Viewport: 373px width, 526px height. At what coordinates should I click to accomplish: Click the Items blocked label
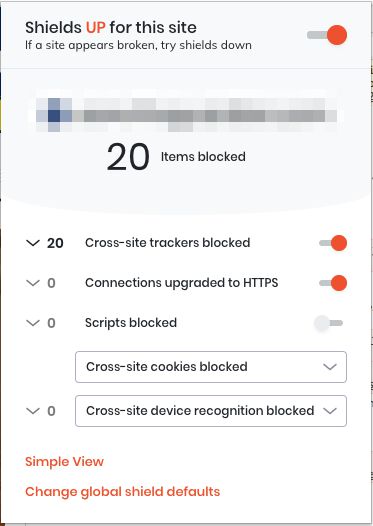(203, 157)
